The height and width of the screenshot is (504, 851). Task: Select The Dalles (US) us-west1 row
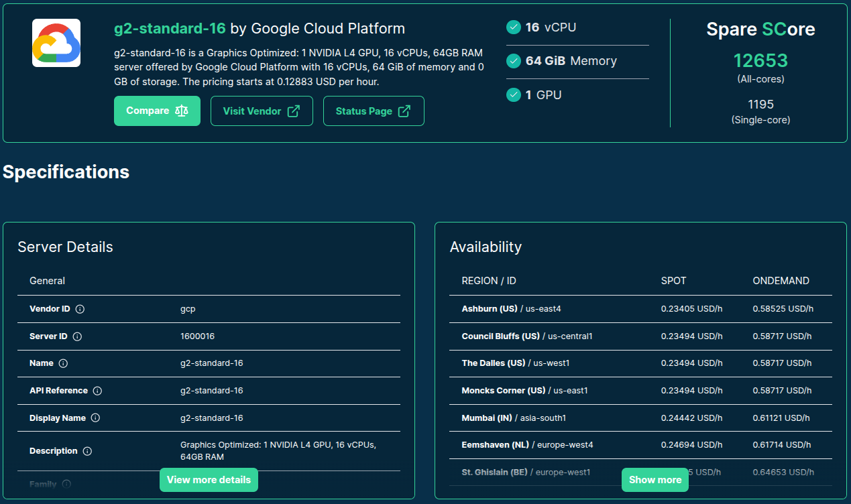(640, 363)
